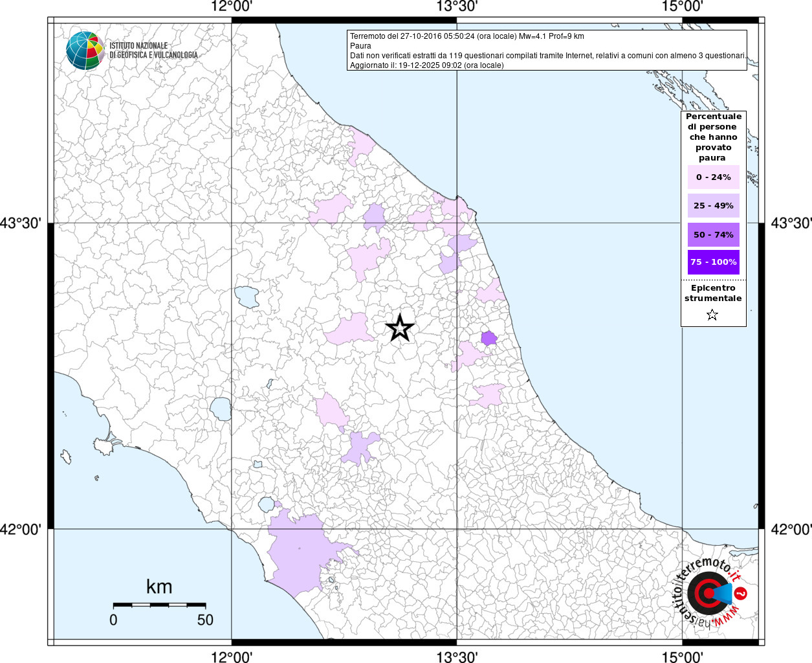The width and height of the screenshot is (812, 663).
Task: Select the 0 - 24% legend swatch
Action: [713, 177]
